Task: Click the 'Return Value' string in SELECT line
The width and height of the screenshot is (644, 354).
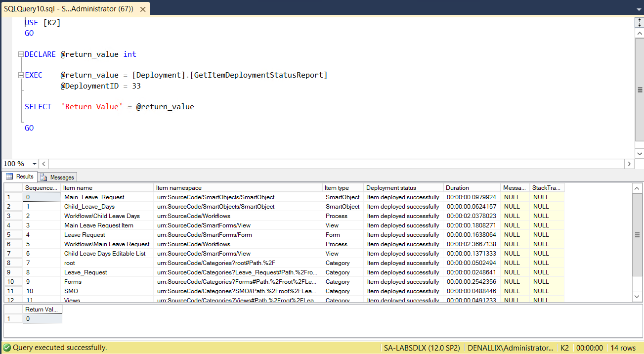Action: click(x=91, y=107)
